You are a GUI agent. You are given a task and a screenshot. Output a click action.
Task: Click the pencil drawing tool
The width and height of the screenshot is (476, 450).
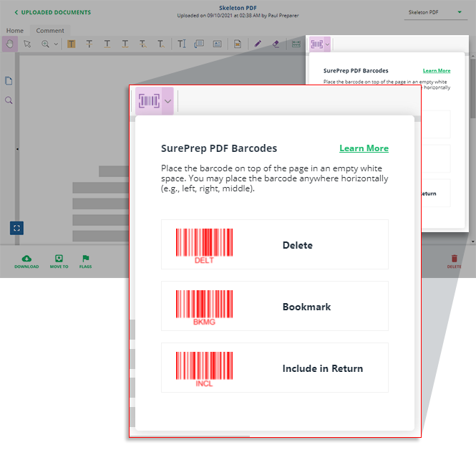click(x=257, y=44)
